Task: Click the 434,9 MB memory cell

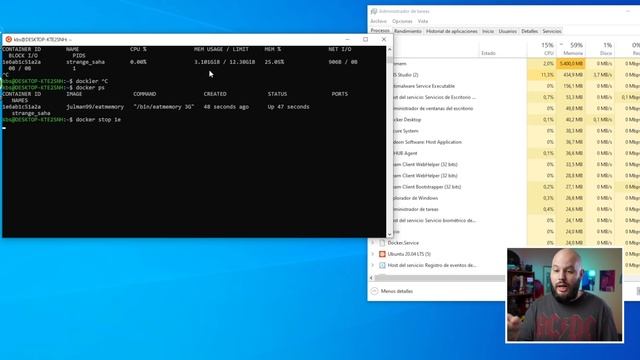Action: pyautogui.click(x=571, y=75)
